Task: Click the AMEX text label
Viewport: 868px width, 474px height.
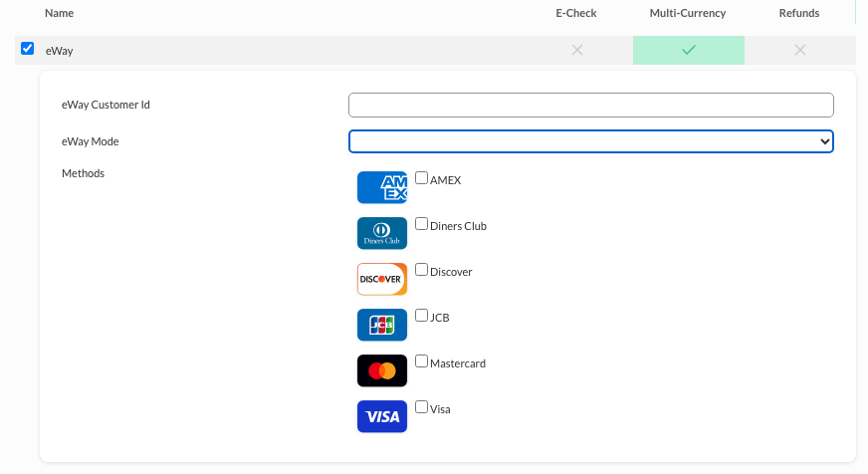Action: [x=446, y=180]
